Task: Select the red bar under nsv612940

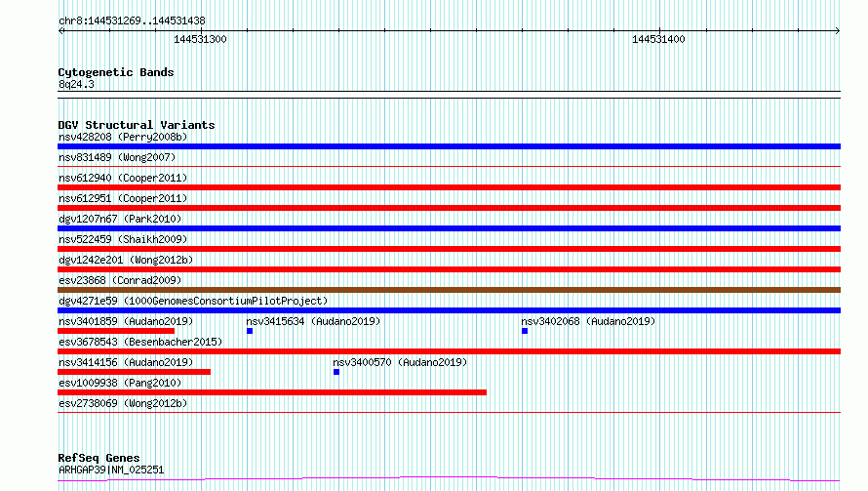Action: point(449,187)
